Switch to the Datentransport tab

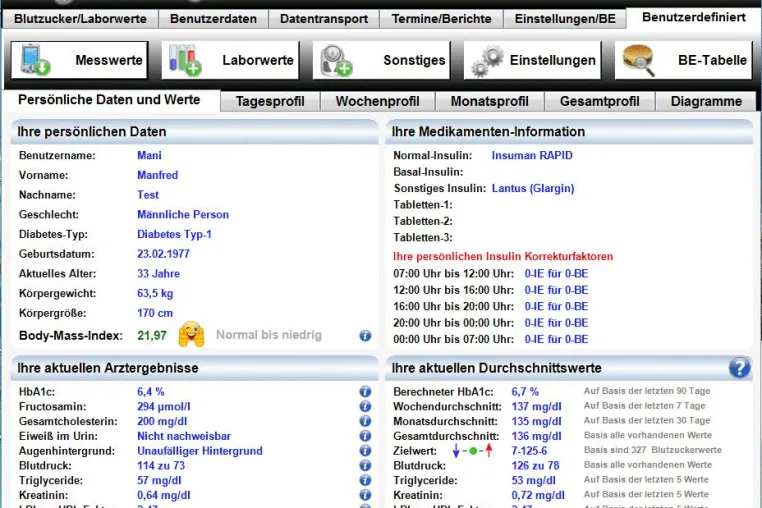coord(324,19)
